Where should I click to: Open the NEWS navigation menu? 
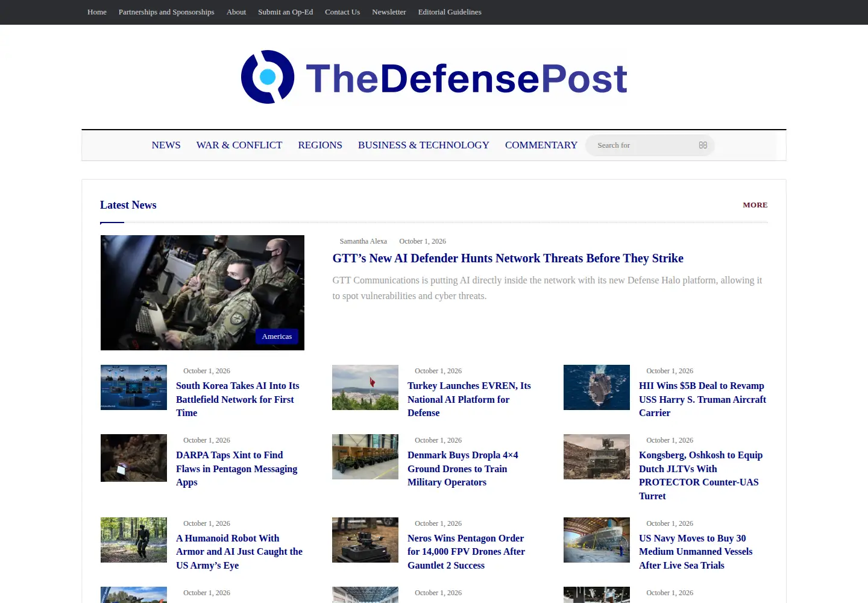(x=166, y=145)
